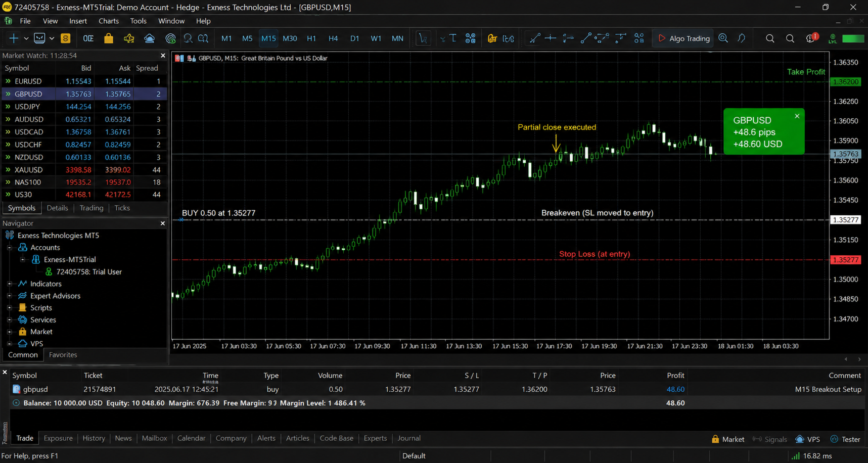Select the gbpusd open position row

[437, 389]
